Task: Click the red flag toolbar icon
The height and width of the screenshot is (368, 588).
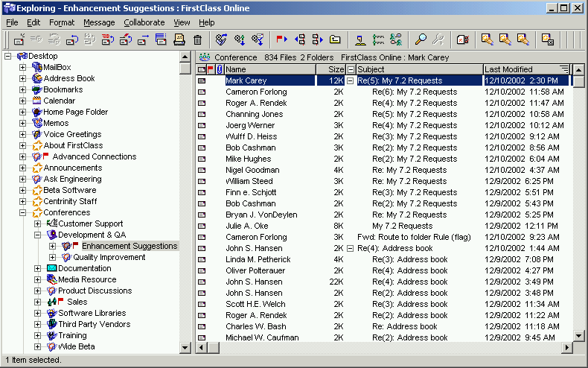Action: click(281, 39)
